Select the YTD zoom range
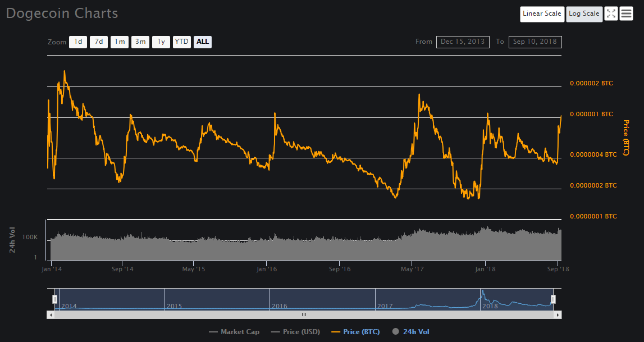 click(181, 42)
